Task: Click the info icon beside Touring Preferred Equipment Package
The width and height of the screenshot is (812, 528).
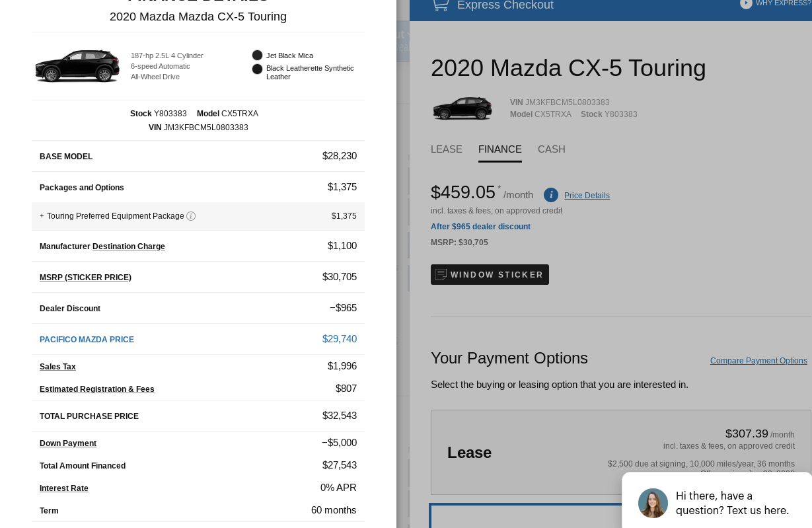Action: 191,216
